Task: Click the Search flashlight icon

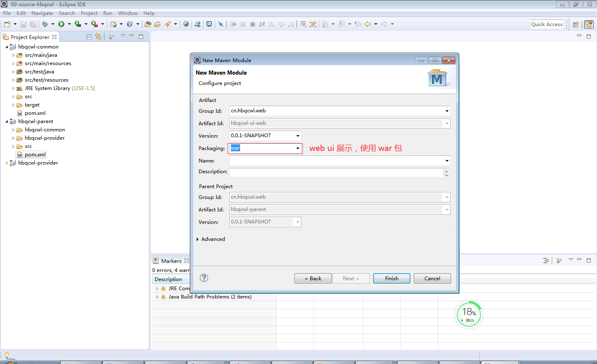Action: pos(167,24)
